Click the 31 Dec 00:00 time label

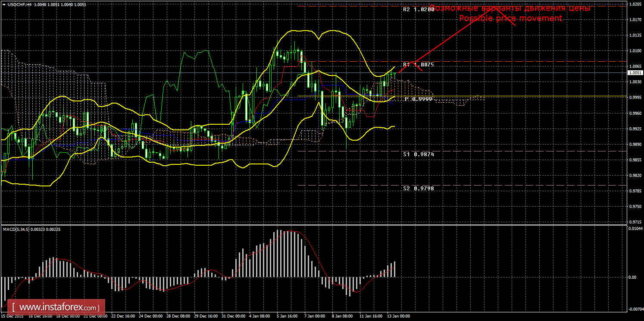[233, 316]
